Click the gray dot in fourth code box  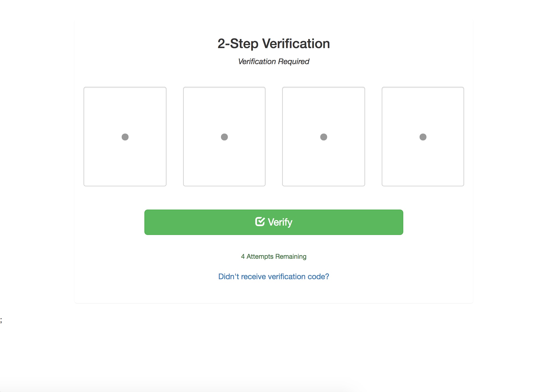pos(423,137)
